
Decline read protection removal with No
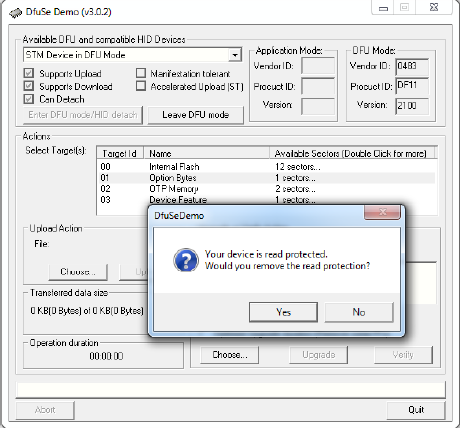(x=359, y=312)
